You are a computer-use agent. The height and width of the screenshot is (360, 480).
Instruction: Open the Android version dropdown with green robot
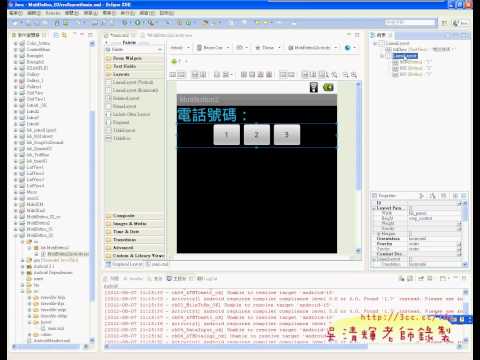click(x=179, y=61)
